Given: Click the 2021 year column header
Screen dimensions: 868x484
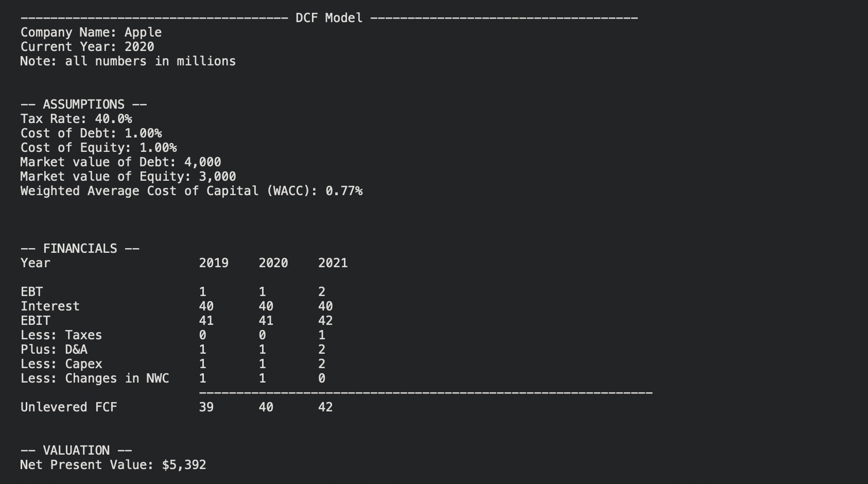Looking at the screenshot, I should pos(333,263).
